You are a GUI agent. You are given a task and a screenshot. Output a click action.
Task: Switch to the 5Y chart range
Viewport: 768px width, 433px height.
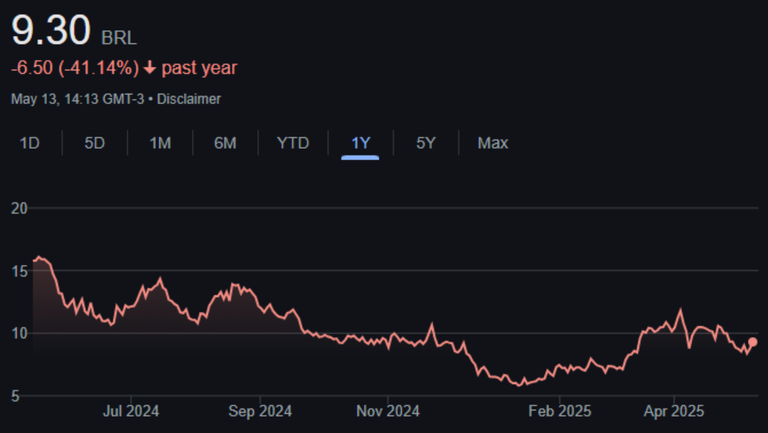click(x=426, y=143)
